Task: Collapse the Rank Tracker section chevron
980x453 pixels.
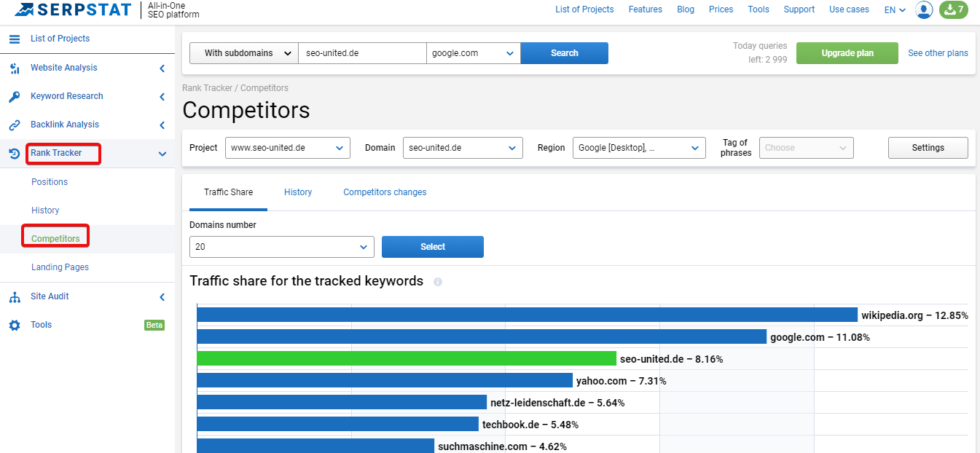Action: coord(162,154)
